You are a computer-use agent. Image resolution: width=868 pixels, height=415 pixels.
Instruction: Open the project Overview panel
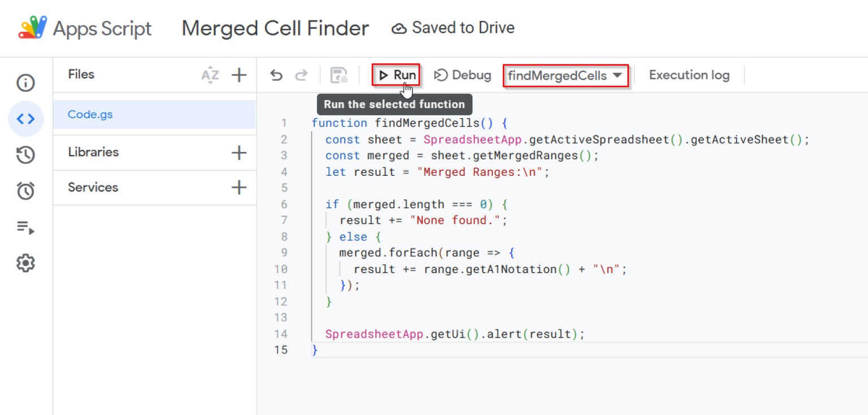[x=25, y=83]
